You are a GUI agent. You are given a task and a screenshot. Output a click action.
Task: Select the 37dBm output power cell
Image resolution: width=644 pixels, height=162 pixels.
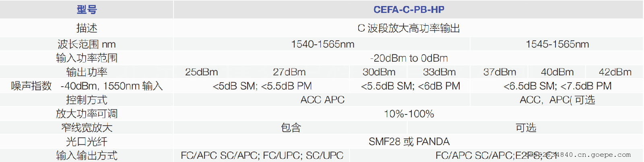[x=500, y=72]
